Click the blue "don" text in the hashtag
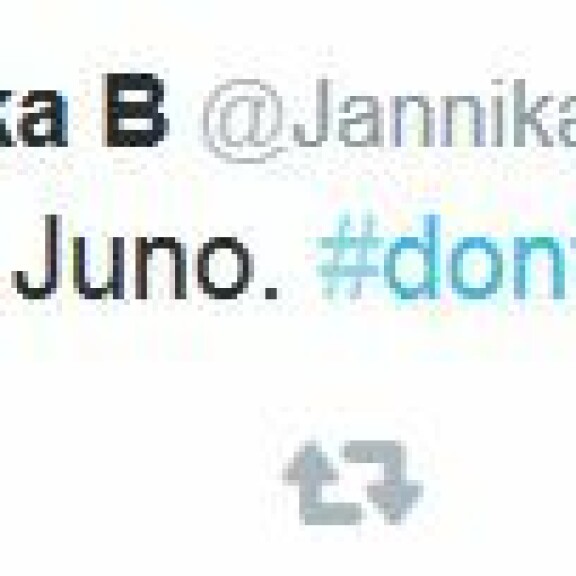576x576 pixels. pyautogui.click(x=478, y=257)
